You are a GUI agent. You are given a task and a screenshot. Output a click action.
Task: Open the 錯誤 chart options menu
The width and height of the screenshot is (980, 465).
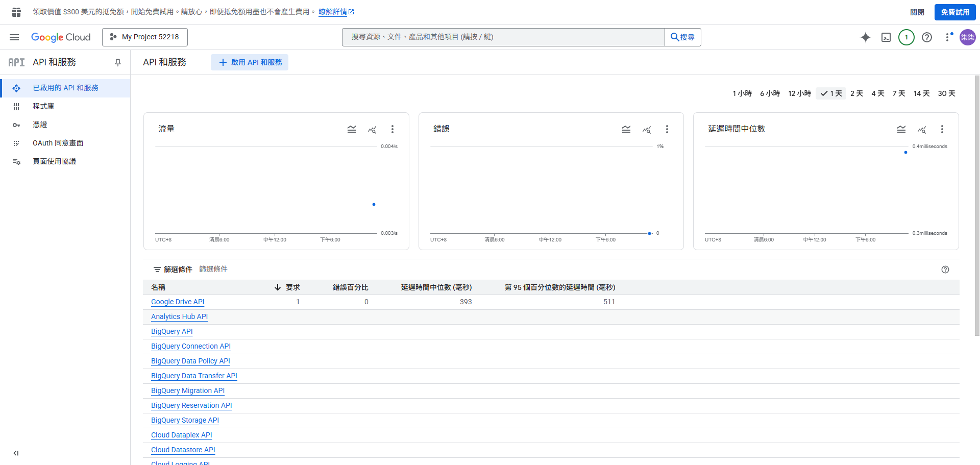pyautogui.click(x=667, y=129)
